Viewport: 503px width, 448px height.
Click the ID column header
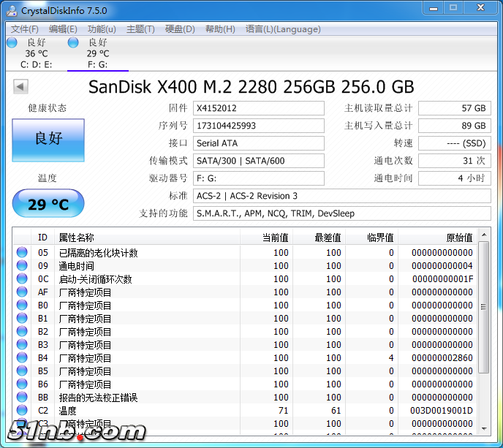[42, 238]
